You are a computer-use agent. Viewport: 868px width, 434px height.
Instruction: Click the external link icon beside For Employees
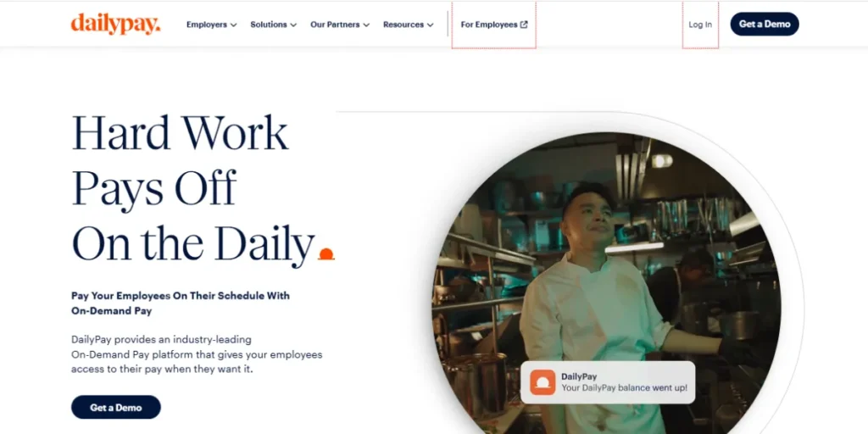point(524,25)
